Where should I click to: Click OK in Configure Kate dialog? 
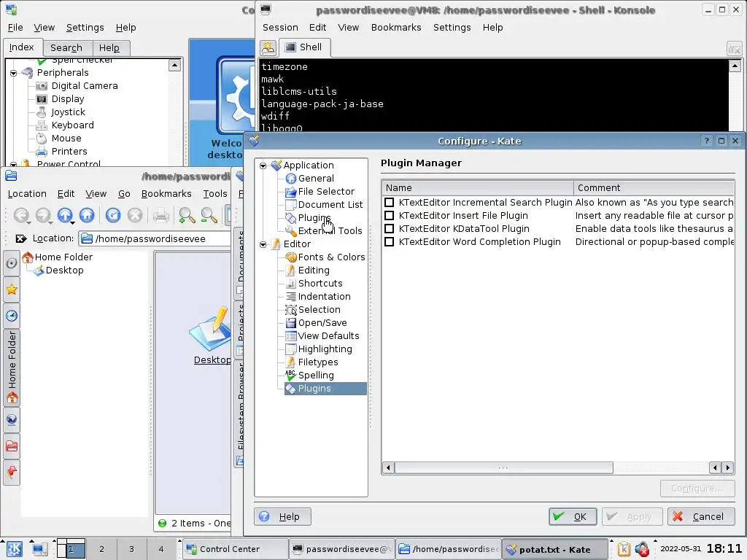pos(573,517)
